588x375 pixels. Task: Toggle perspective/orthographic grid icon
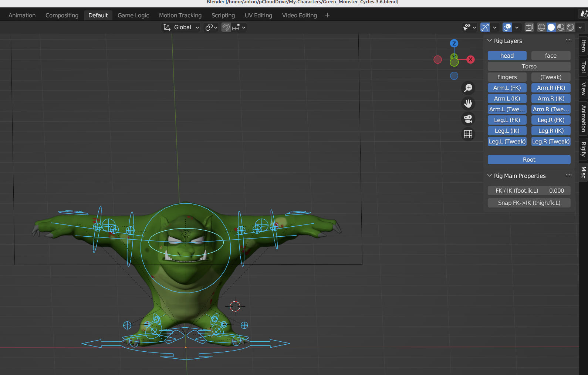(468, 135)
